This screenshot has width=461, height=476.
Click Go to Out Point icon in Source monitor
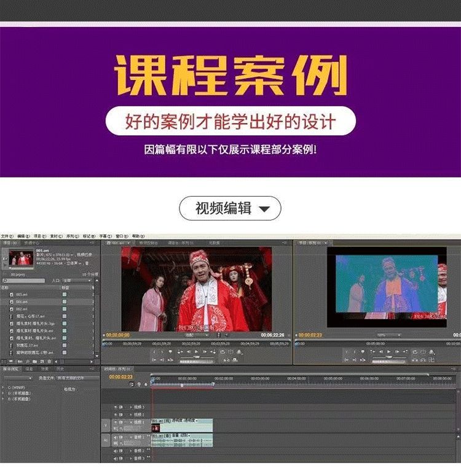click(162, 360)
